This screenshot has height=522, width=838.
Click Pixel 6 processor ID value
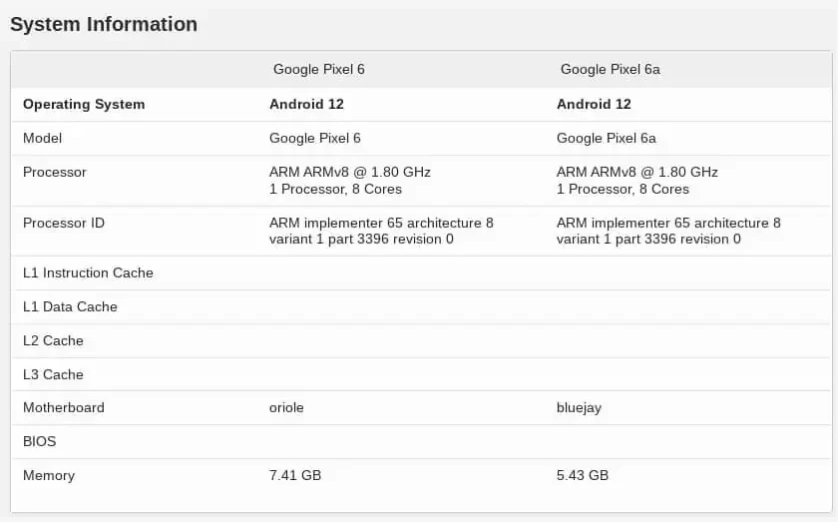point(381,231)
